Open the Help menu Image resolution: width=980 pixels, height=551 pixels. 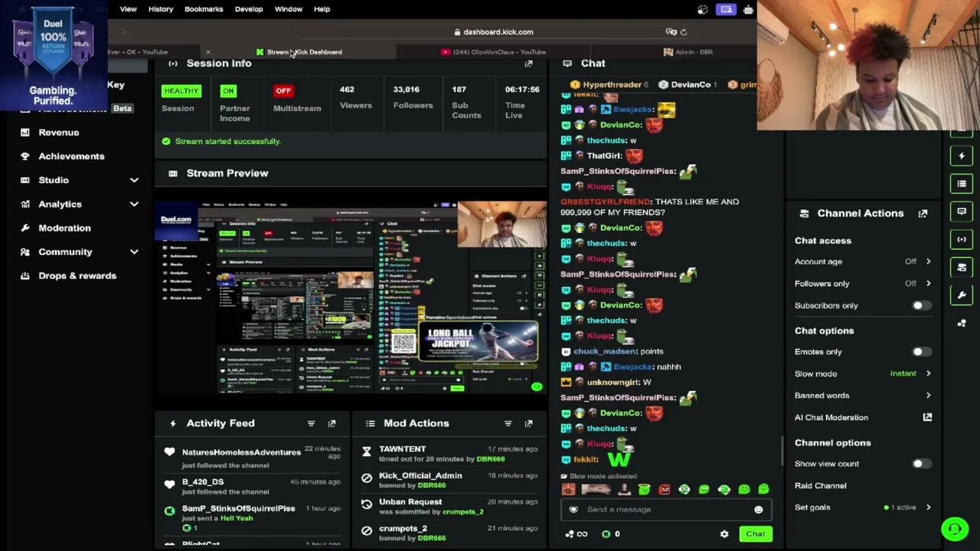(322, 9)
